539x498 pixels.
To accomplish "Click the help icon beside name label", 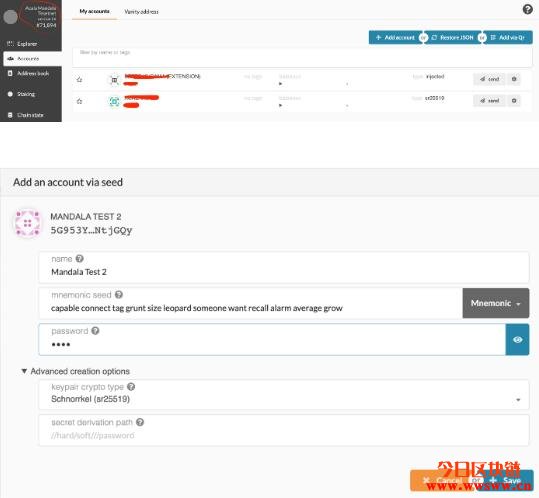I will point(79,258).
